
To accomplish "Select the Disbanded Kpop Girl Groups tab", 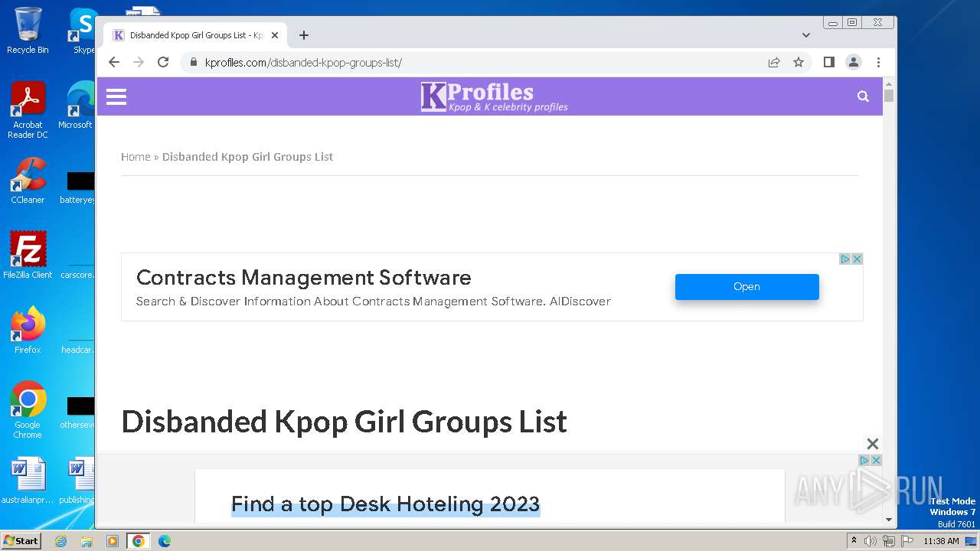I will click(196, 35).
